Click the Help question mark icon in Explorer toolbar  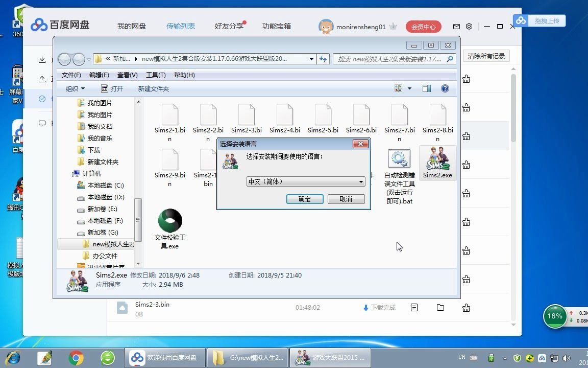445,88
